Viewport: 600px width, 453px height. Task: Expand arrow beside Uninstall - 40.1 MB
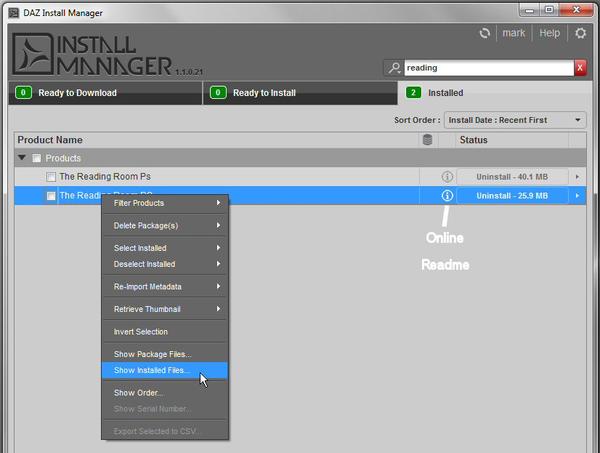[577, 177]
